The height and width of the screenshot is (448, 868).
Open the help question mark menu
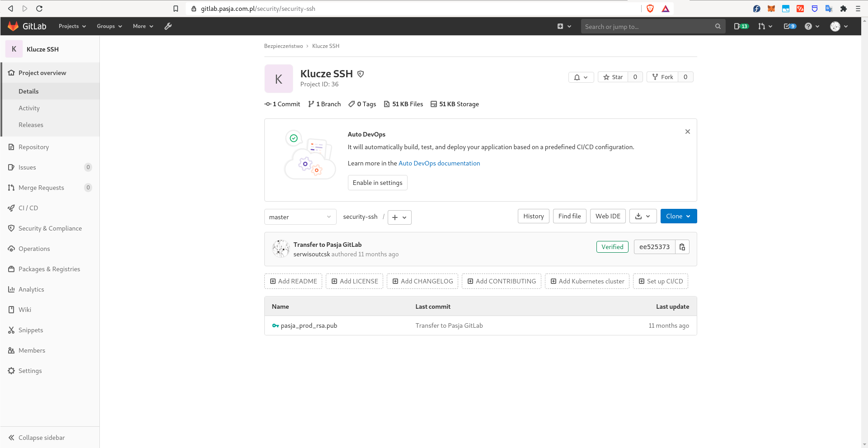[x=812, y=26]
